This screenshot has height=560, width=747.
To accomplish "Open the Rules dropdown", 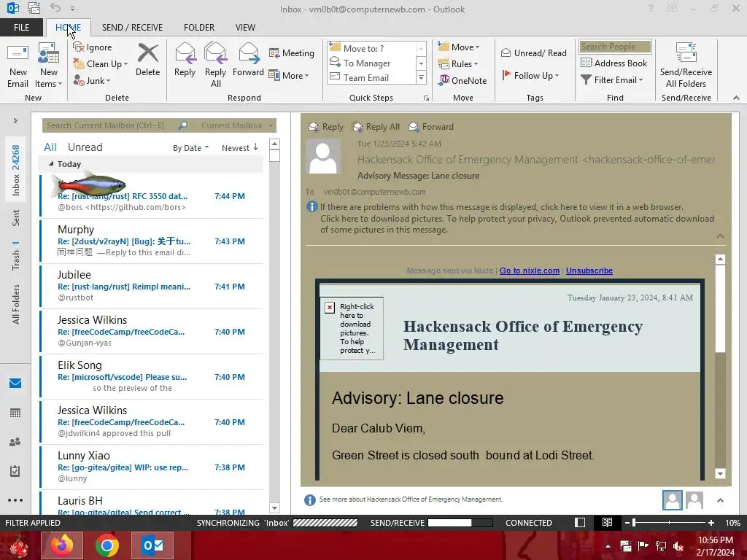I will (458, 64).
